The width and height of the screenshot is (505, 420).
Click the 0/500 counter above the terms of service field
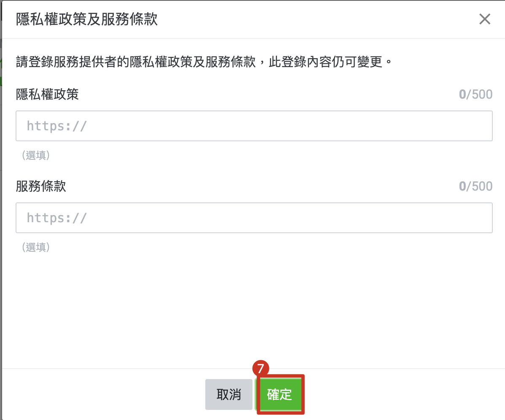point(475,186)
